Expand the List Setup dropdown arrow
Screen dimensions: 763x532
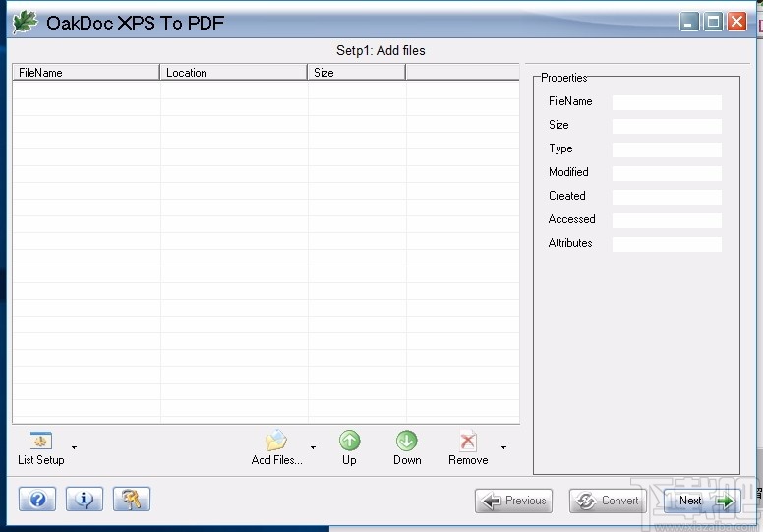(74, 447)
